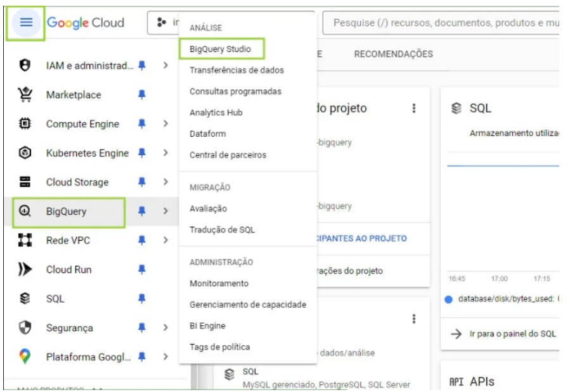Expand the Plataforma Google Maps submenu arrow

click(165, 357)
